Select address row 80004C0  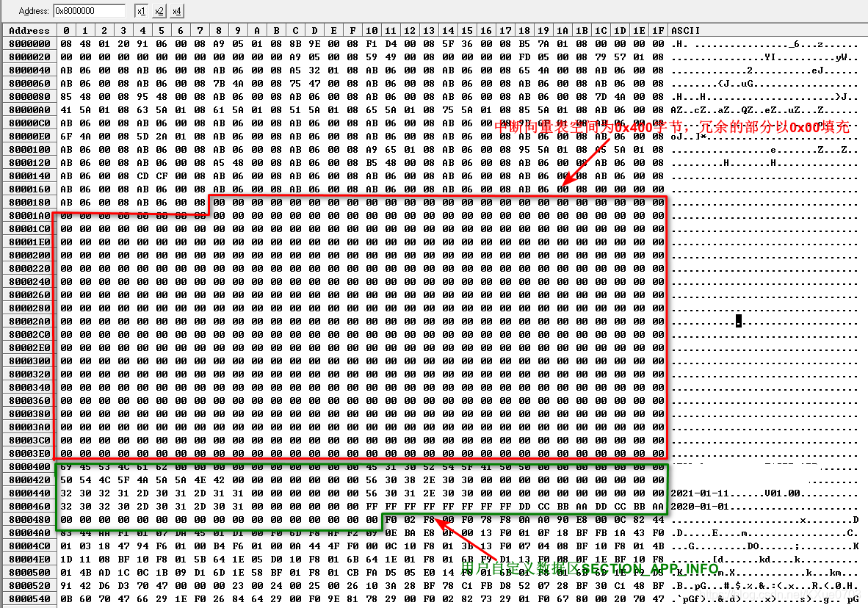click(29, 546)
